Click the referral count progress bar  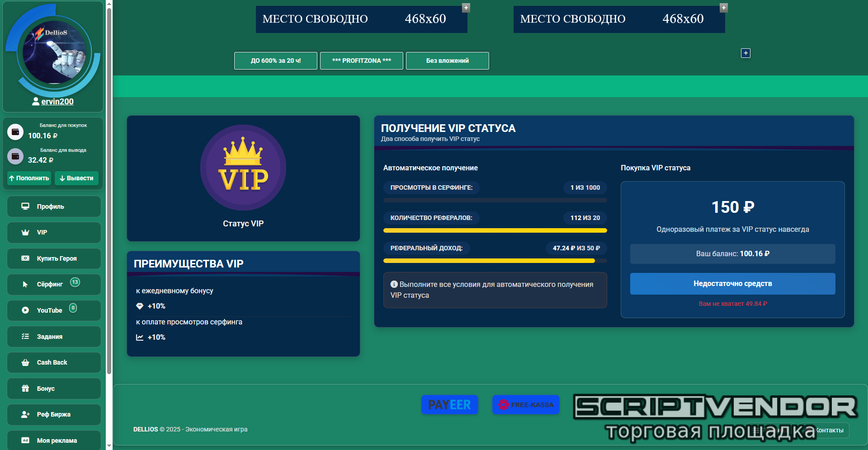click(495, 230)
